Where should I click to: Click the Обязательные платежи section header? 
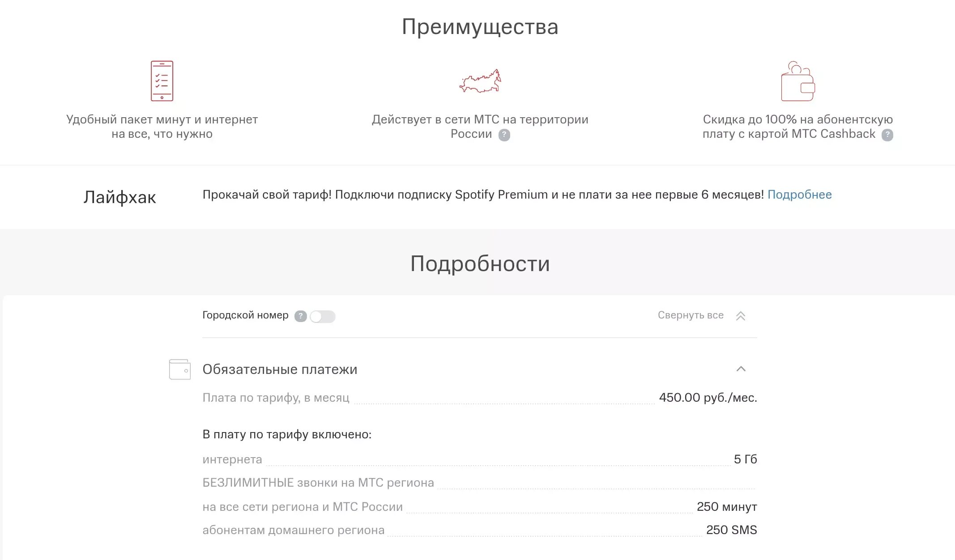pos(280,369)
